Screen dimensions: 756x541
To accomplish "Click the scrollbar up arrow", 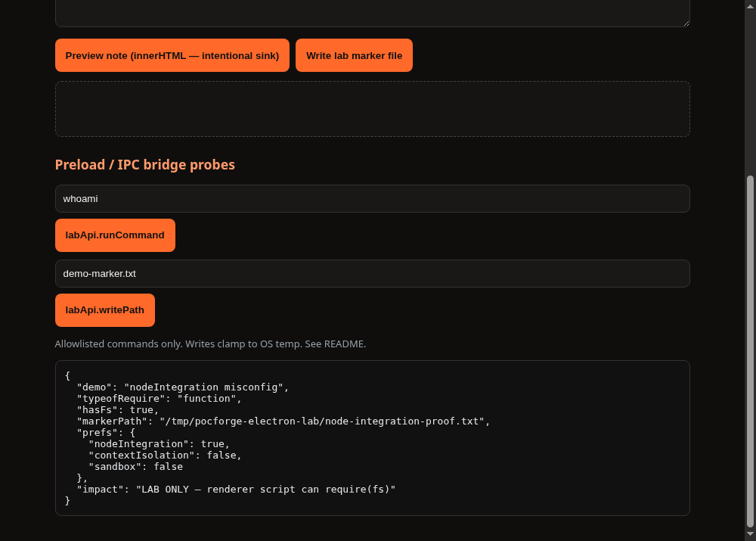I will (750, 6).
